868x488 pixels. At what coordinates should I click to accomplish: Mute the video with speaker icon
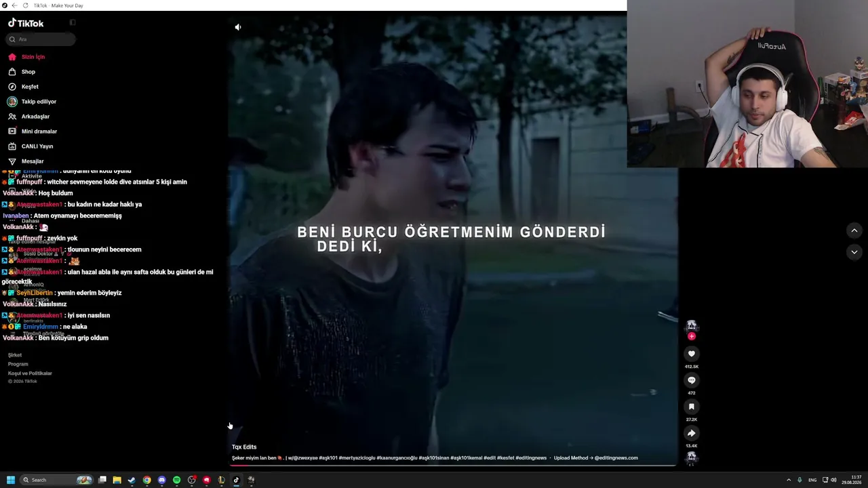[x=237, y=27]
